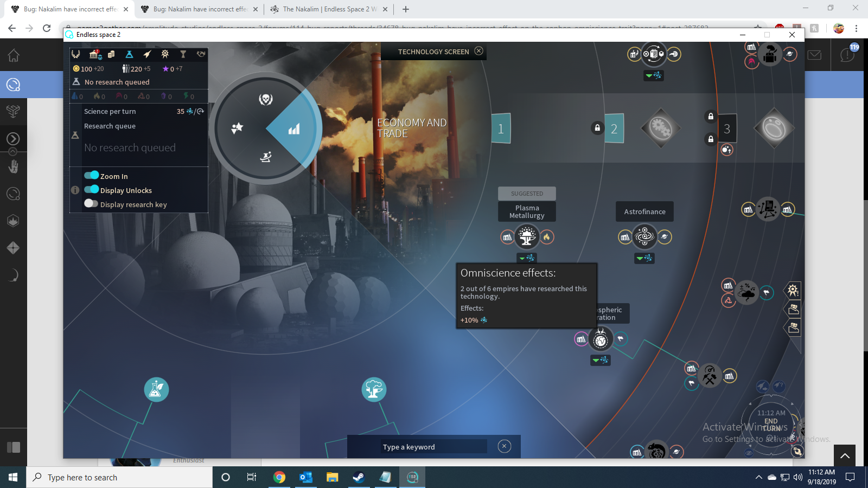This screenshot has width=868, height=488.
Task: Switch to first Bug: Nakalim browser tab
Action: [x=70, y=9]
